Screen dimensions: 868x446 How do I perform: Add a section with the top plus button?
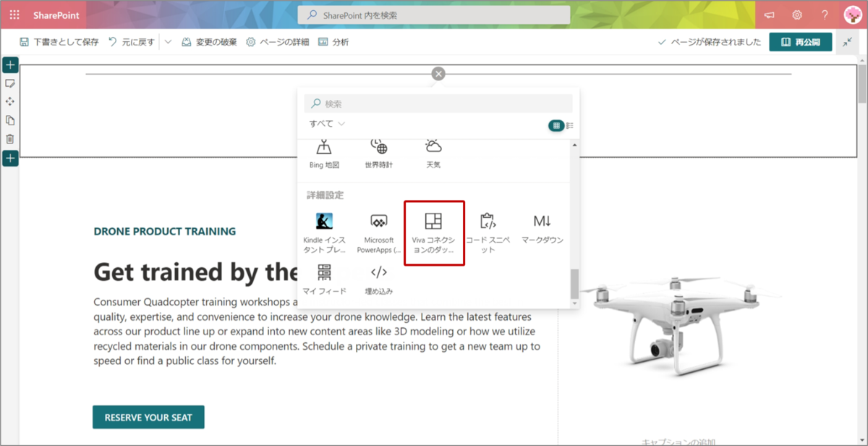(10, 65)
